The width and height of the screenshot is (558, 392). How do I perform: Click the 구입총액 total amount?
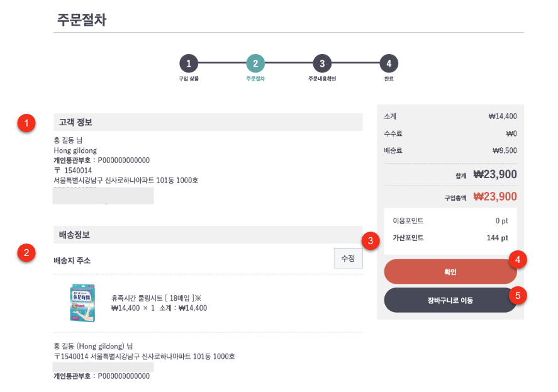click(x=495, y=196)
